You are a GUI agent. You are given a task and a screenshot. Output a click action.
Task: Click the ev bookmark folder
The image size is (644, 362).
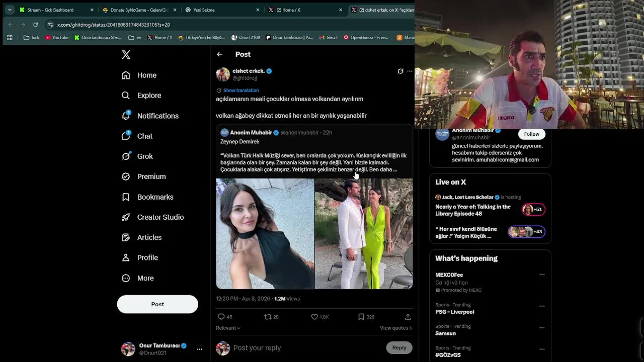(x=135, y=37)
